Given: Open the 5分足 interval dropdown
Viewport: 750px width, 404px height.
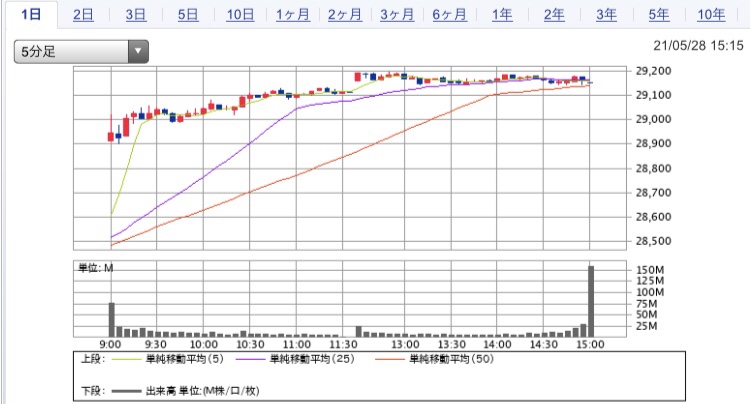Looking at the screenshot, I should (x=81, y=51).
